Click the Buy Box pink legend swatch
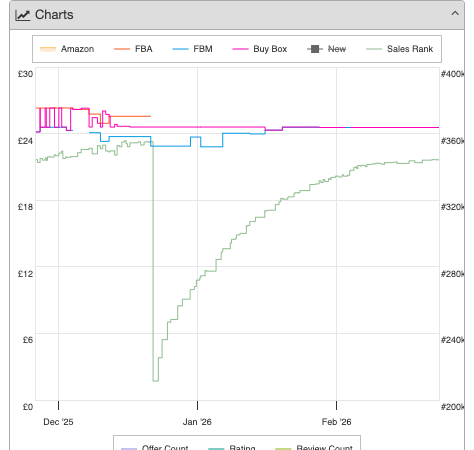 (x=241, y=49)
